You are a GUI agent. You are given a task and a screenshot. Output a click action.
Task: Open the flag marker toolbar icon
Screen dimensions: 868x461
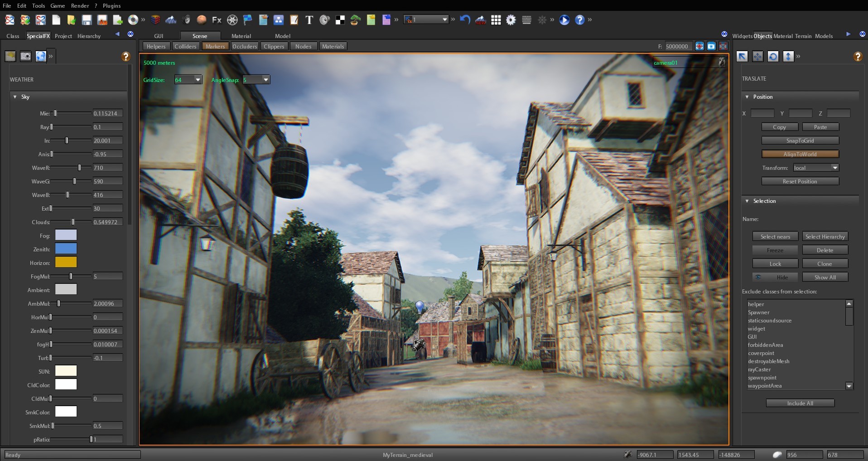pyautogui.click(x=247, y=19)
